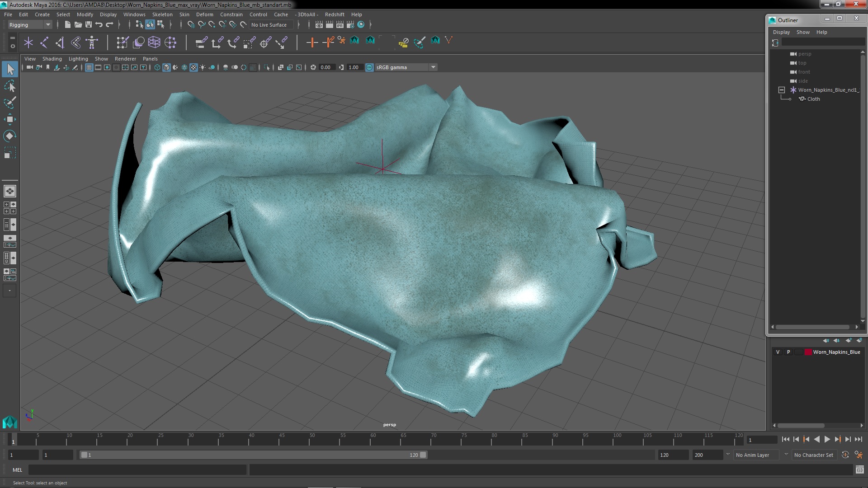Toggle P playback for Worn_Napkins_Blue layer
The image size is (868, 488).
(788, 352)
